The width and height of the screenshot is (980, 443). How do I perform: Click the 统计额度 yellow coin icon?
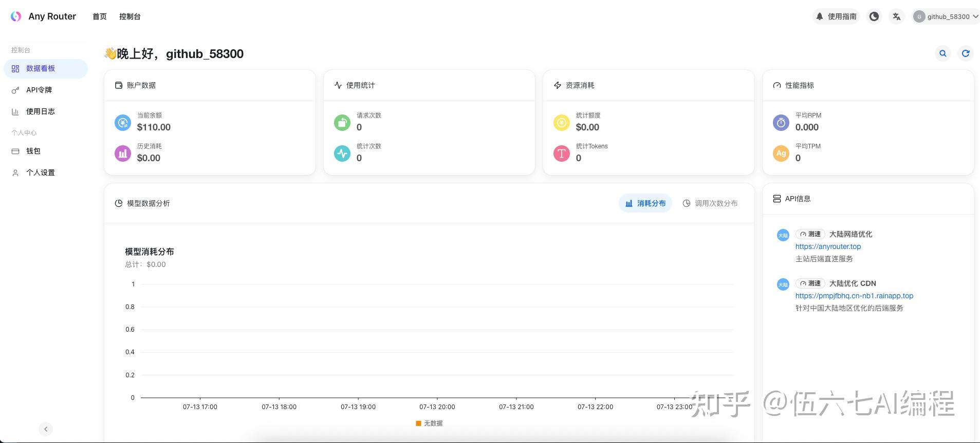click(x=562, y=123)
